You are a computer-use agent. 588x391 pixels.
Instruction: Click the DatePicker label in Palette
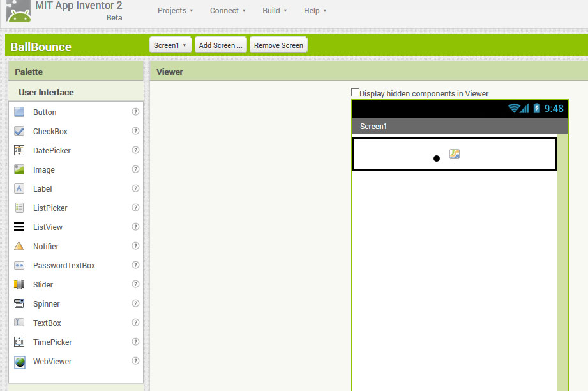tap(52, 151)
